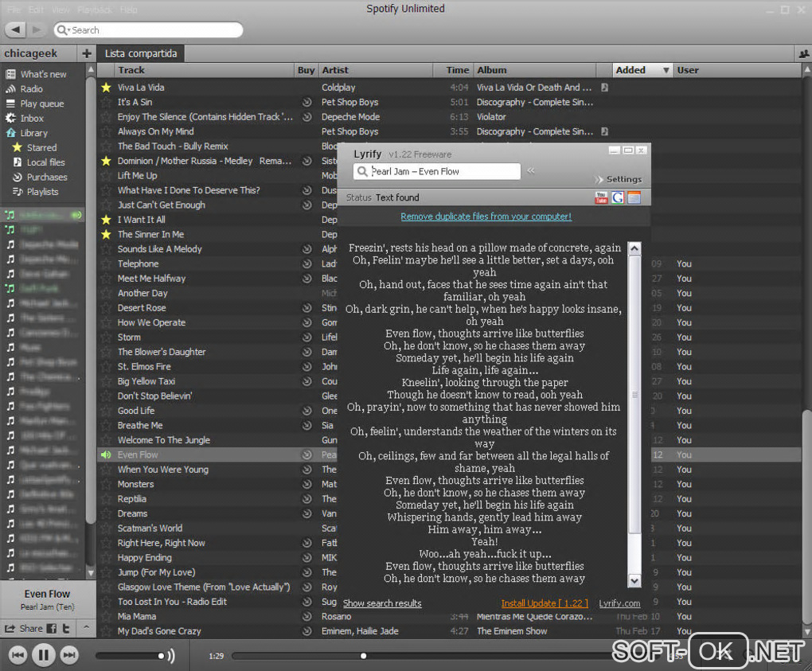
Task: Open the local file icon on Viva La Vida row
Action: pyautogui.click(x=604, y=88)
